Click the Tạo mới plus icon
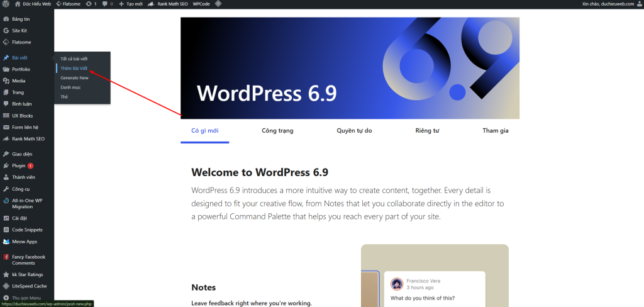This screenshot has width=644, height=307. coord(121,4)
